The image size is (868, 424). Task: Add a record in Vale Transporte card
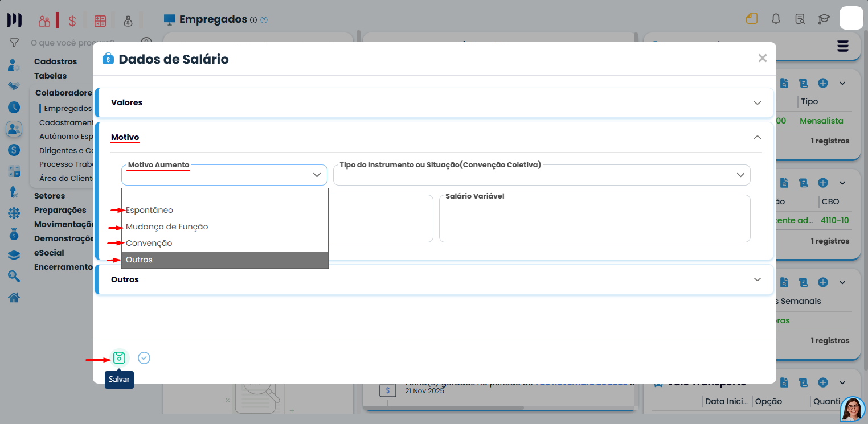pos(823,382)
